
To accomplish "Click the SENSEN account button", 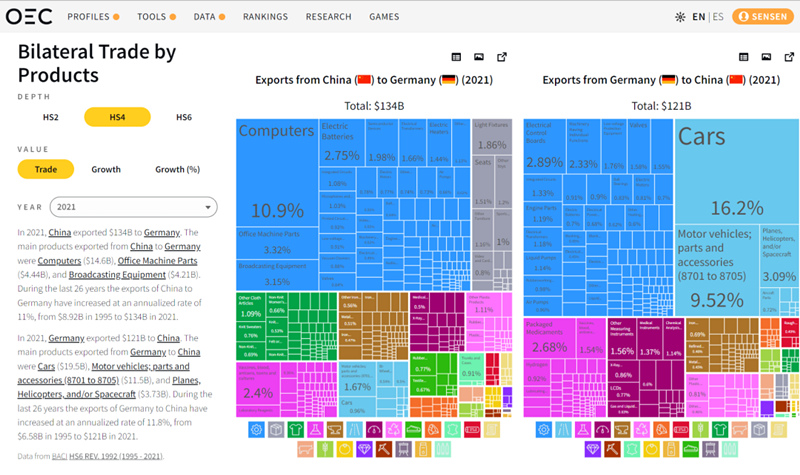I will click(761, 17).
